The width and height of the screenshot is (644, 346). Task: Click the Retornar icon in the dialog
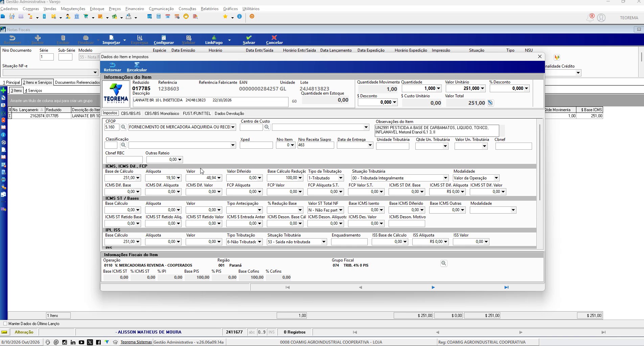(112, 67)
